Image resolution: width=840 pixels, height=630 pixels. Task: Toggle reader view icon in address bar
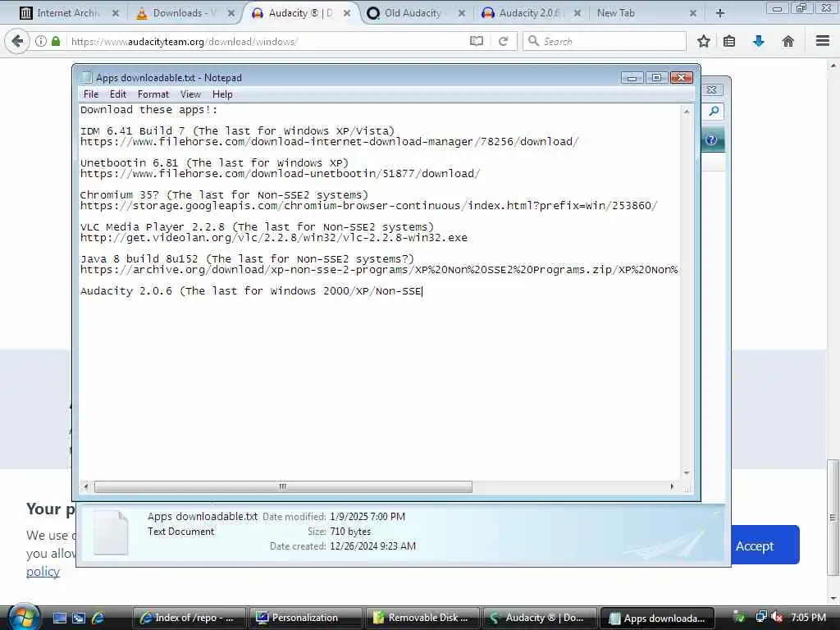[x=477, y=41]
